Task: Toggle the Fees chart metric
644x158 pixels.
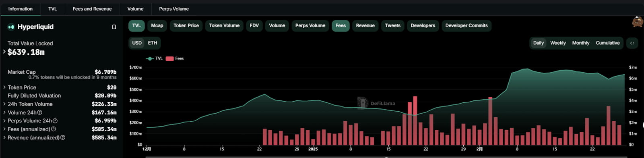Action: pyautogui.click(x=341, y=26)
